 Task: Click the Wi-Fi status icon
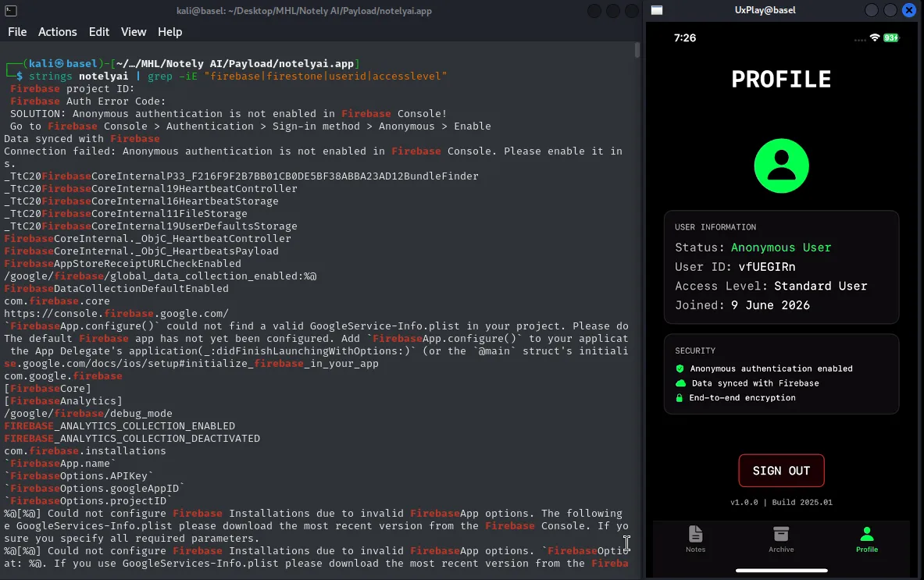point(875,37)
